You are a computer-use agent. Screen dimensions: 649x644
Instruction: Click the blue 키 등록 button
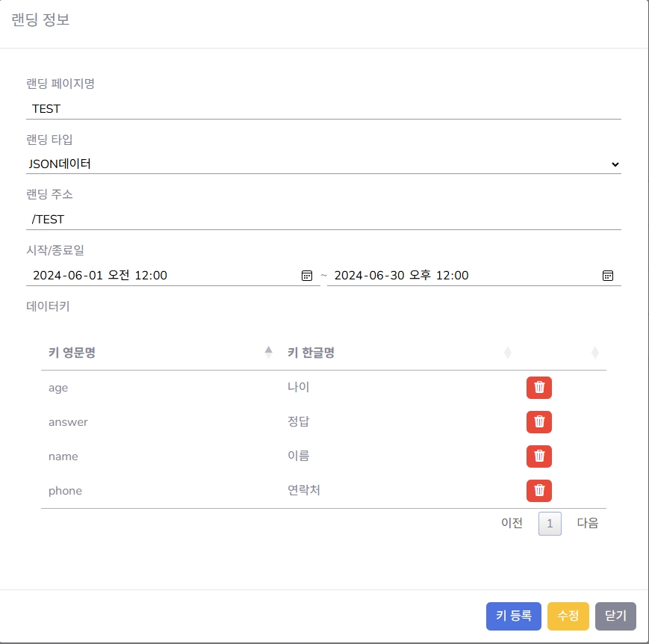click(x=514, y=616)
